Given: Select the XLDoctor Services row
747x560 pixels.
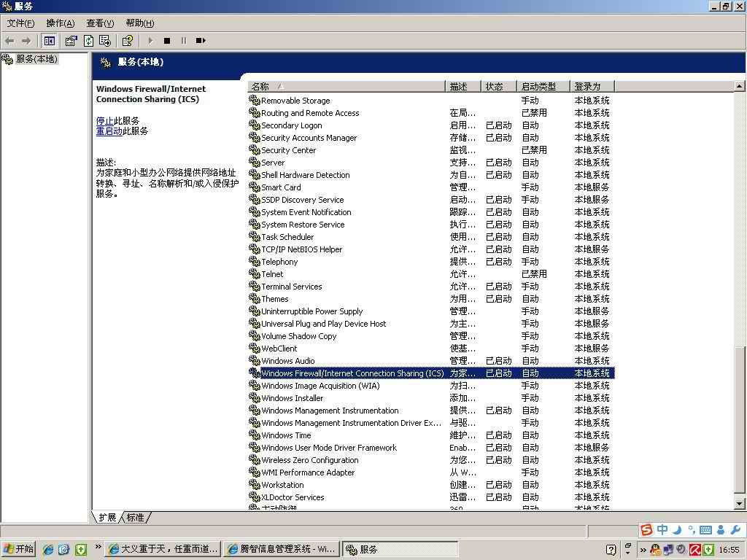Looking at the screenshot, I should pos(431,497).
